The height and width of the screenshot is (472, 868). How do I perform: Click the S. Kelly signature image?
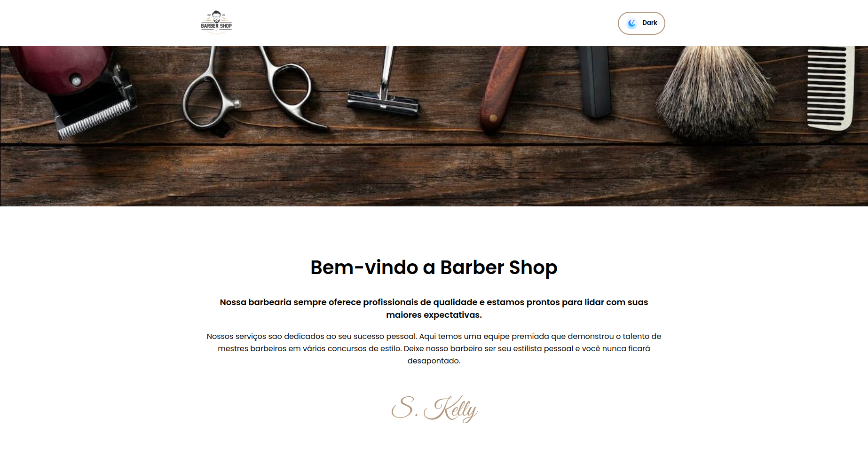click(434, 409)
